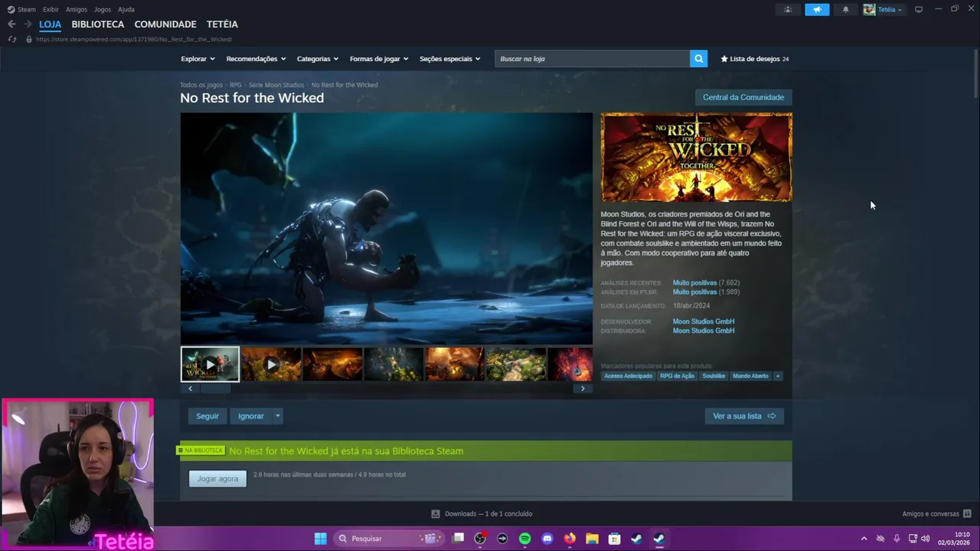Open Microsoft Store from the taskbar
This screenshot has width=980, height=551.
(x=614, y=538)
